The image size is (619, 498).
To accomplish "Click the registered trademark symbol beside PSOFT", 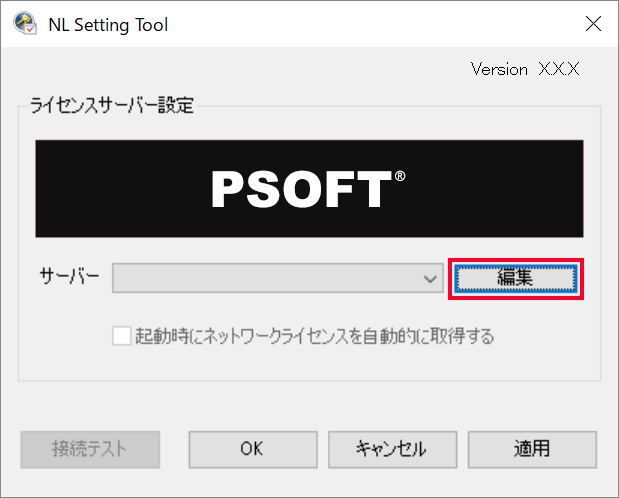I will tap(400, 176).
